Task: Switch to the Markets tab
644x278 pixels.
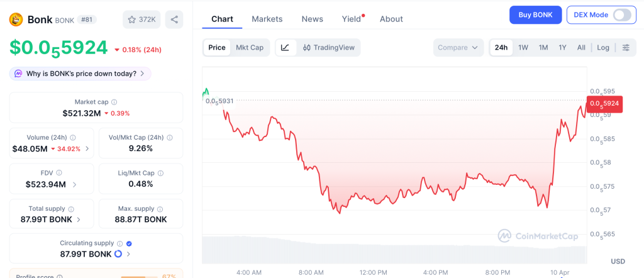Action: point(267,19)
